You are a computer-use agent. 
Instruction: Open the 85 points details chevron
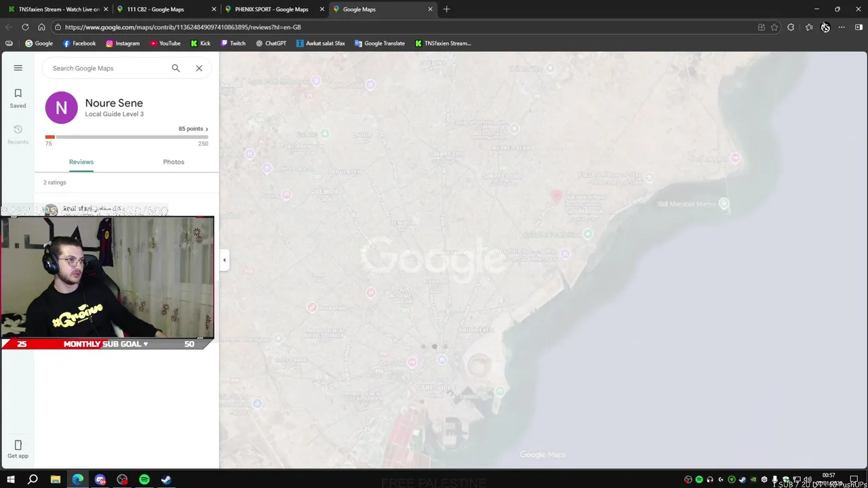click(207, 129)
